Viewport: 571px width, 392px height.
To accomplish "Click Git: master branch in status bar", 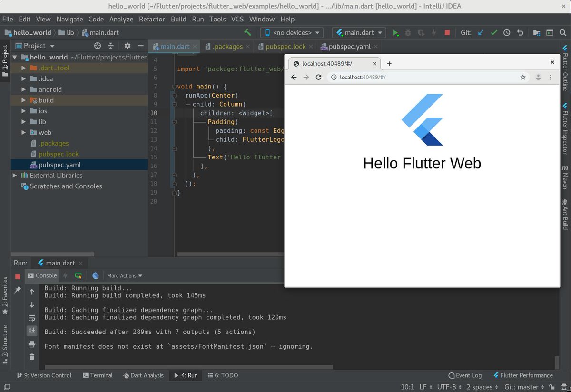I will click(525, 387).
